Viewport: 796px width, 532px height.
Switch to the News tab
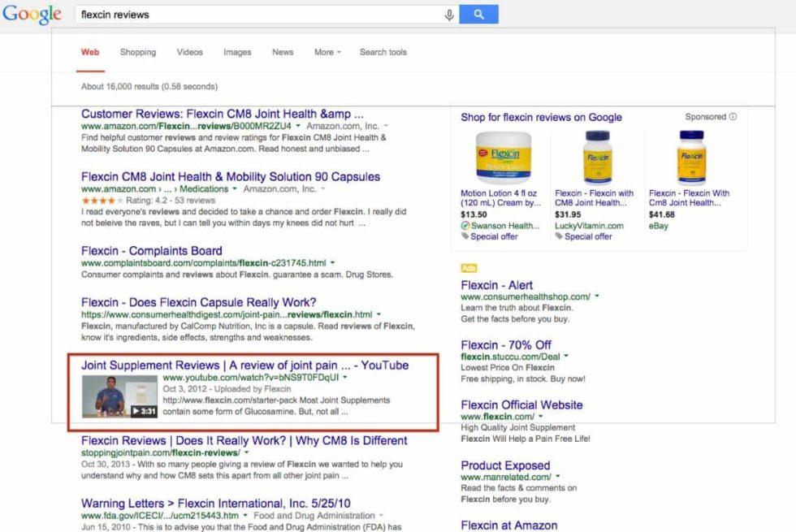click(x=283, y=52)
